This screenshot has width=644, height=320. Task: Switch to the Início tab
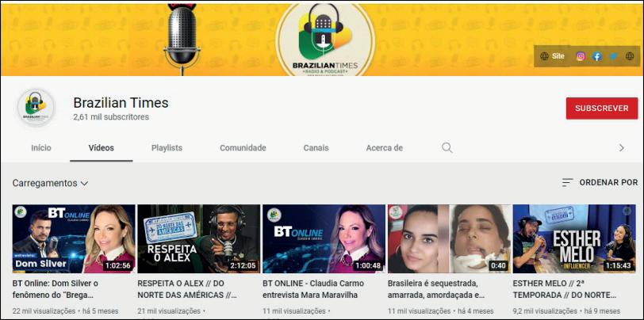[x=41, y=148]
